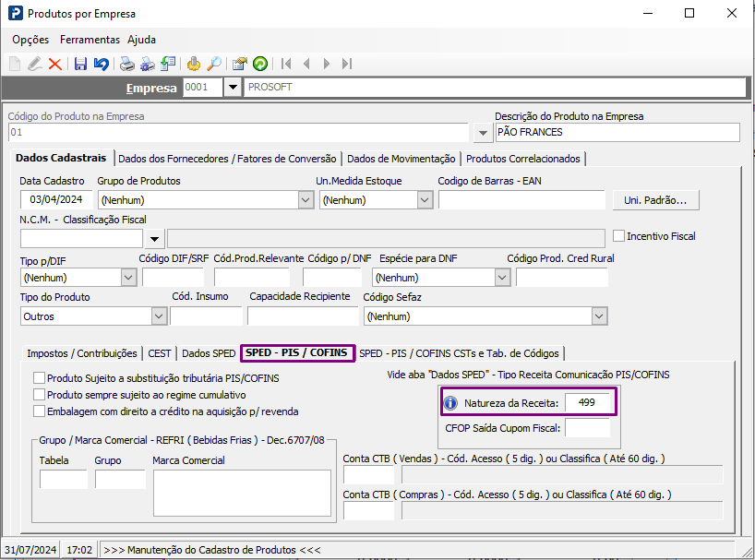
Task: Click the Marca Comercial text box
Action: [x=242, y=494]
